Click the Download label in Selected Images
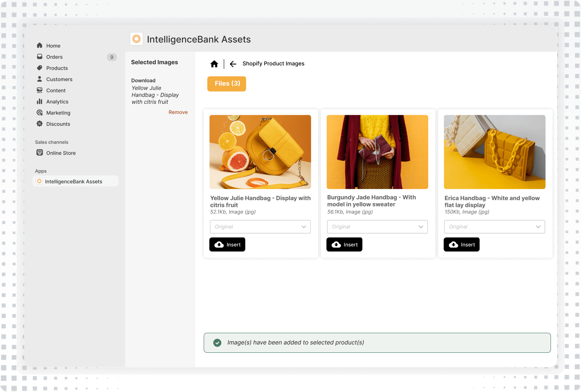581x392 pixels. pyautogui.click(x=143, y=81)
